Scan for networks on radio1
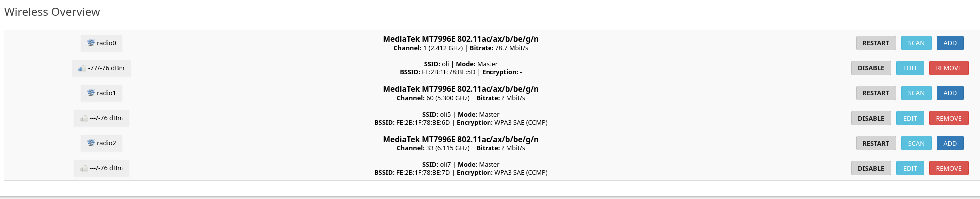980x199 pixels. point(916,93)
